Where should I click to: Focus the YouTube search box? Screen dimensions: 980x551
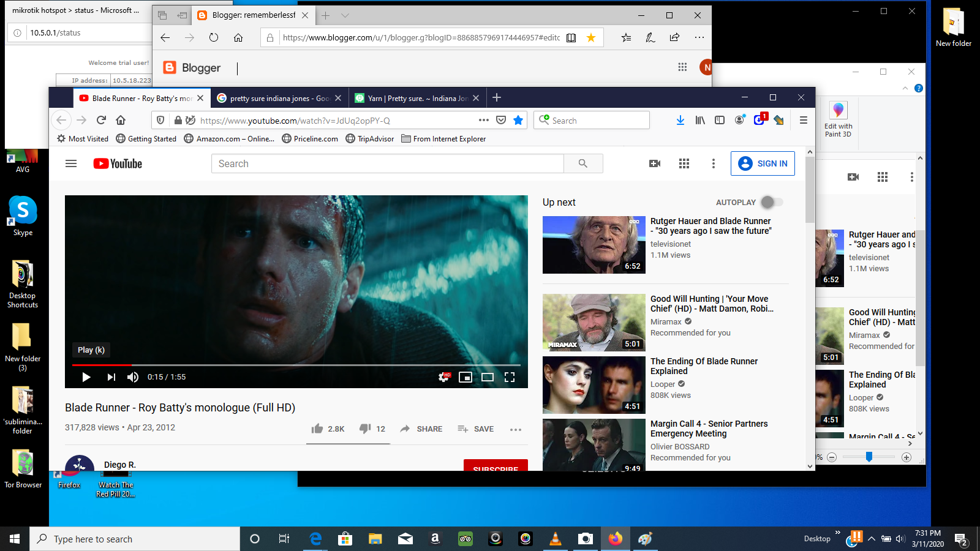tap(387, 163)
